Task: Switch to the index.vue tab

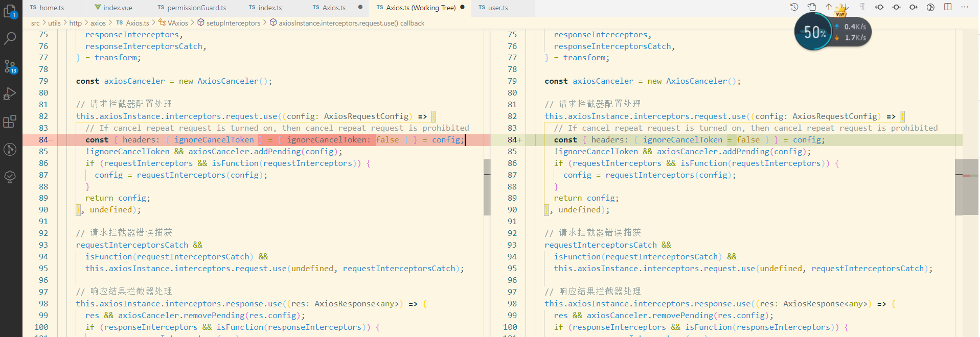Action: click(118, 8)
